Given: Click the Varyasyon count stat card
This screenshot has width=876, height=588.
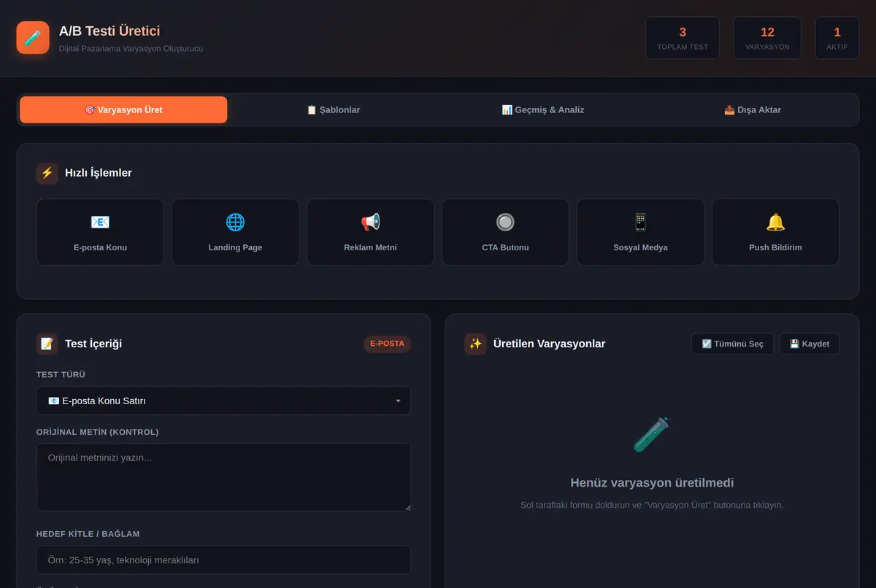Looking at the screenshot, I should coord(767,38).
